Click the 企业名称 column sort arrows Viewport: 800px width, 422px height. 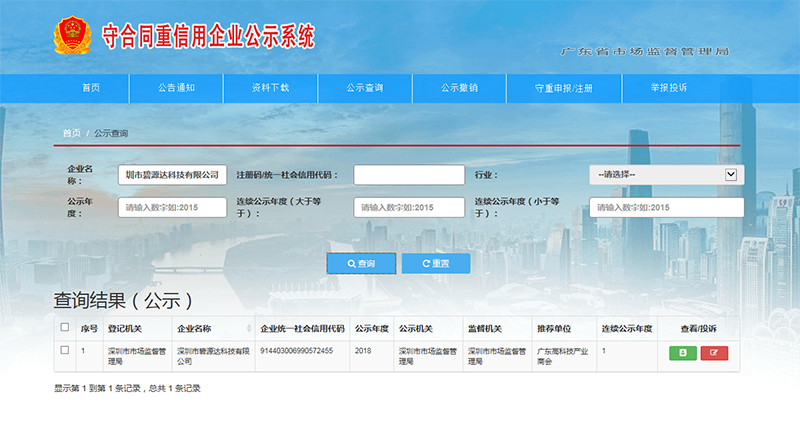click(248, 328)
